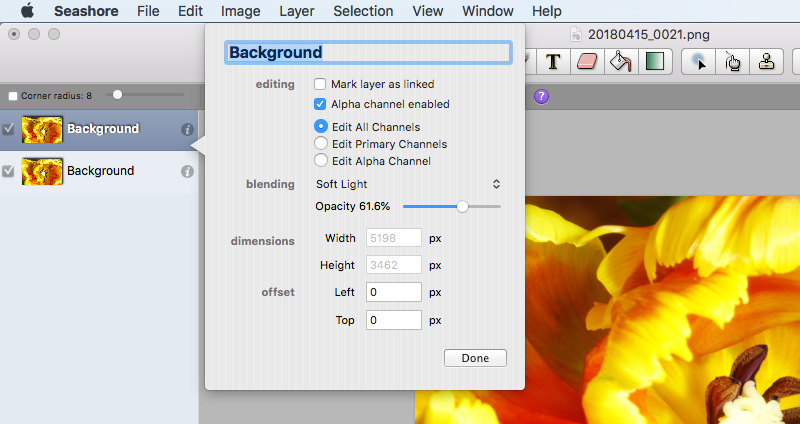Select the blue dot with cursor tool
800x424 pixels.
[x=698, y=62]
